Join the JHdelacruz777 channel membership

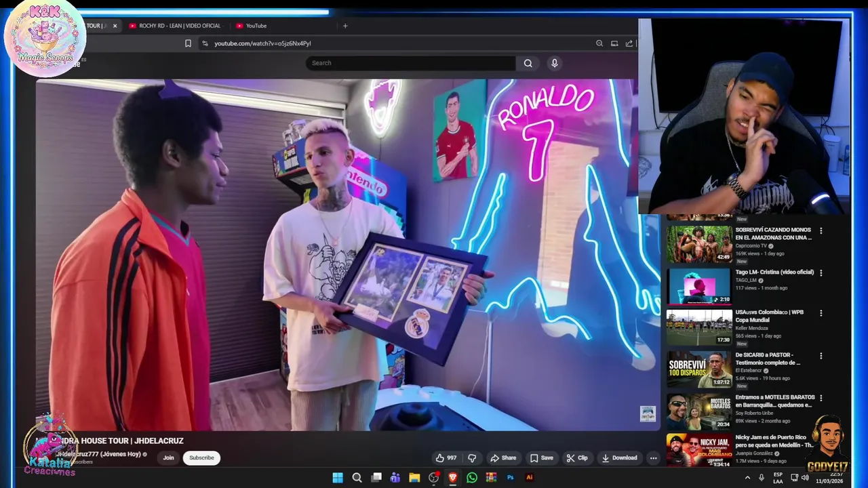click(x=168, y=458)
